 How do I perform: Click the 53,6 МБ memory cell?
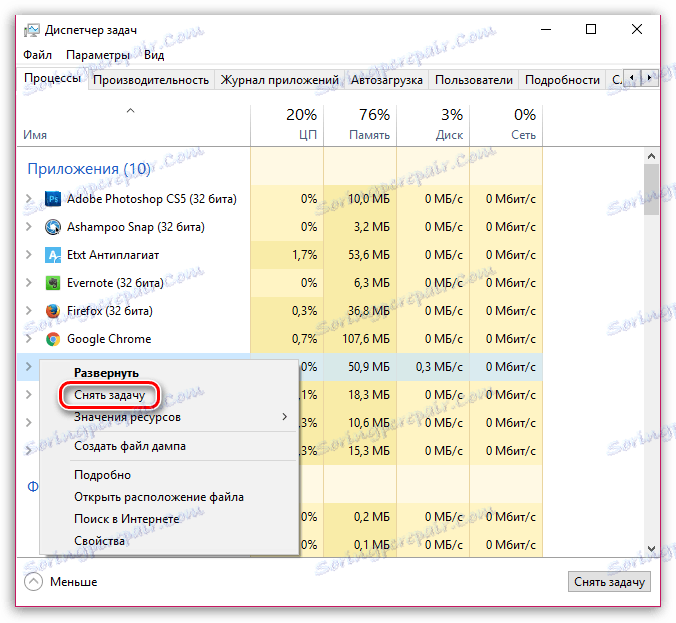tap(360, 255)
